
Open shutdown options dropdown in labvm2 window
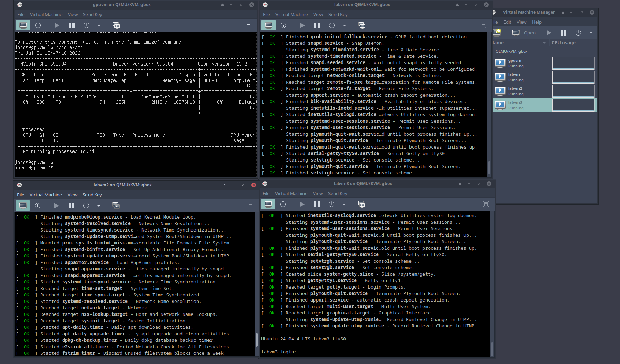click(x=99, y=206)
